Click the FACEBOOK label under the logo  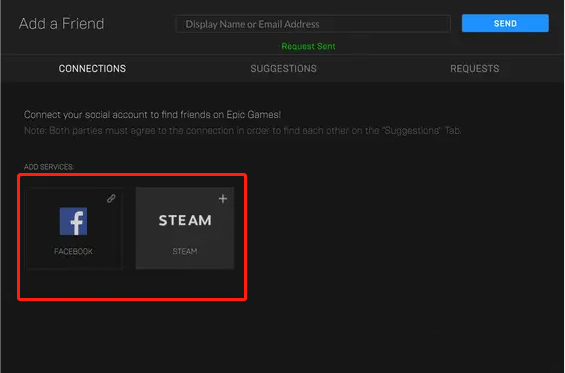tap(73, 251)
